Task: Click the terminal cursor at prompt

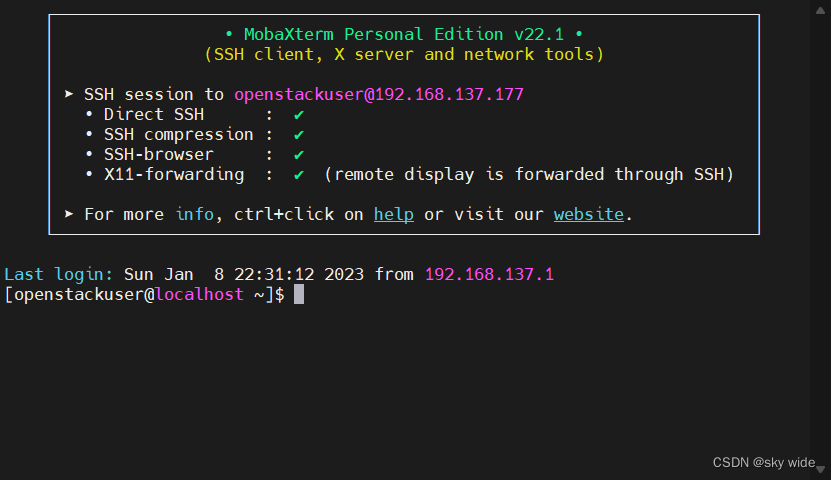Action: [299, 295]
